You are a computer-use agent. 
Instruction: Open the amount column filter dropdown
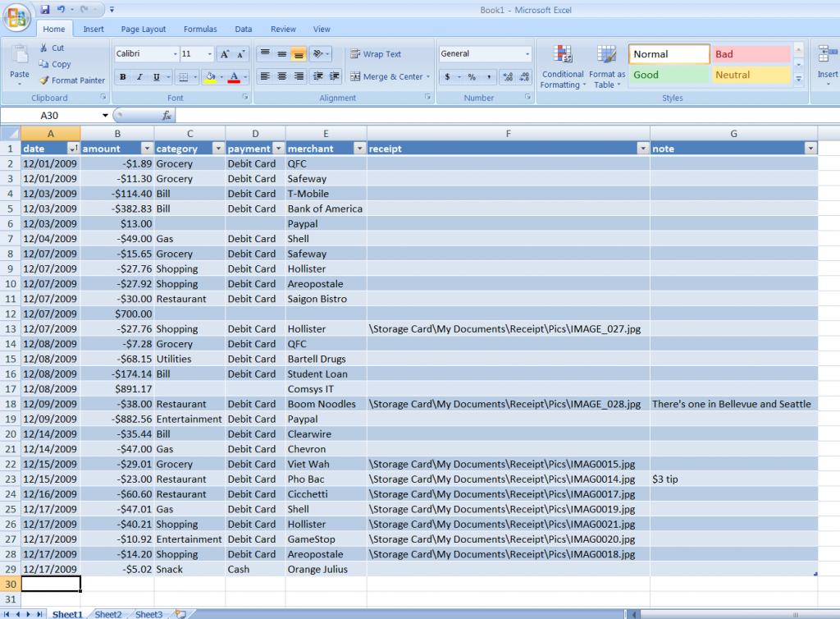coord(148,149)
